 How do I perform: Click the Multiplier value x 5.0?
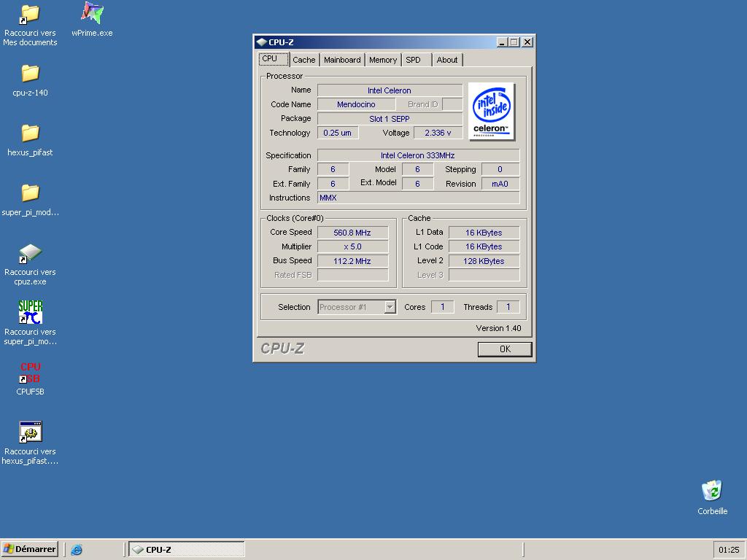coord(352,246)
